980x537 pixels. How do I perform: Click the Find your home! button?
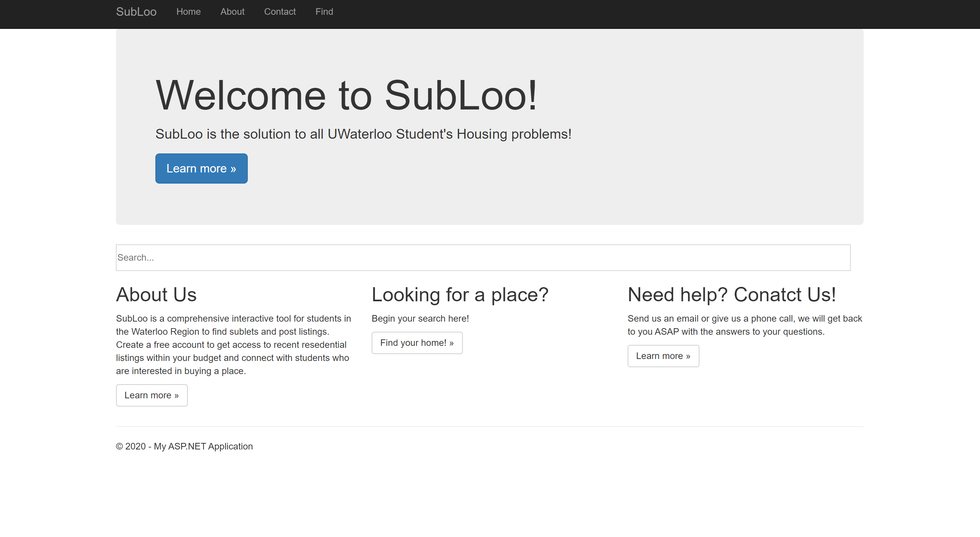click(417, 343)
